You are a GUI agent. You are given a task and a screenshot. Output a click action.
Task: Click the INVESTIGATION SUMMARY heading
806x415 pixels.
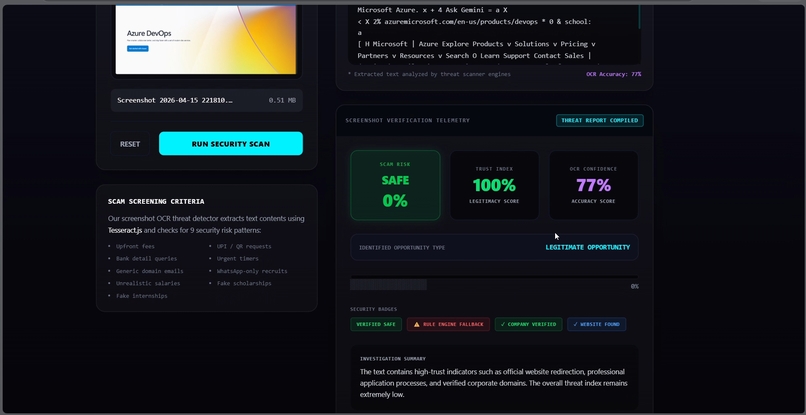click(x=393, y=359)
